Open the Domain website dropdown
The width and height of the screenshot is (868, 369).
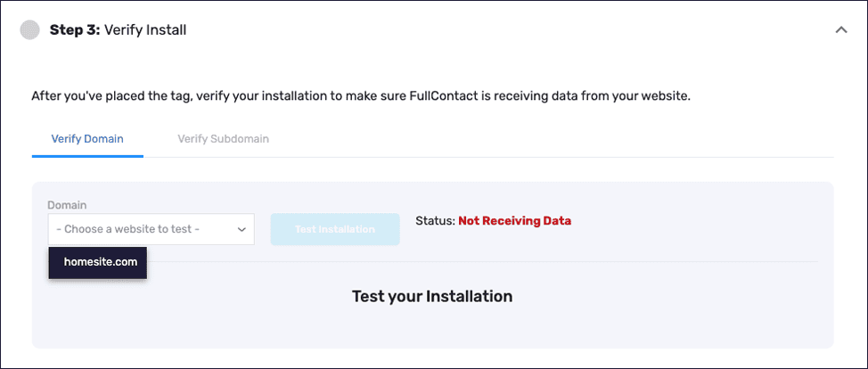[x=151, y=229]
